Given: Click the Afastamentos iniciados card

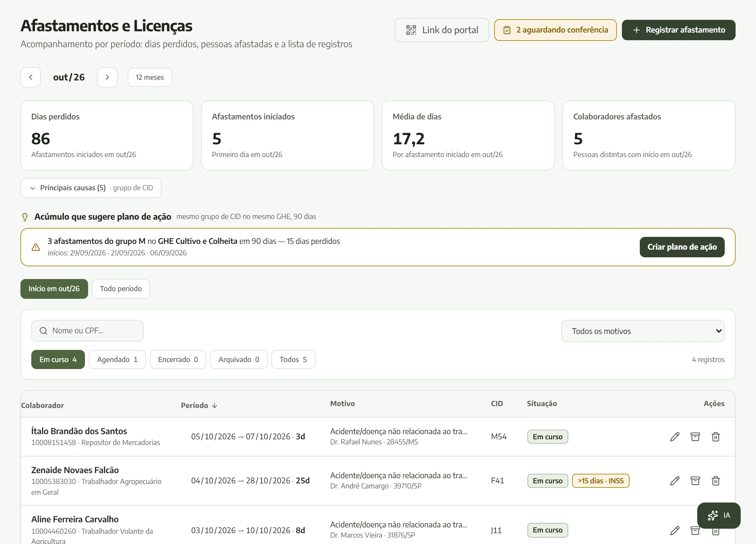Looking at the screenshot, I should coord(288,135).
